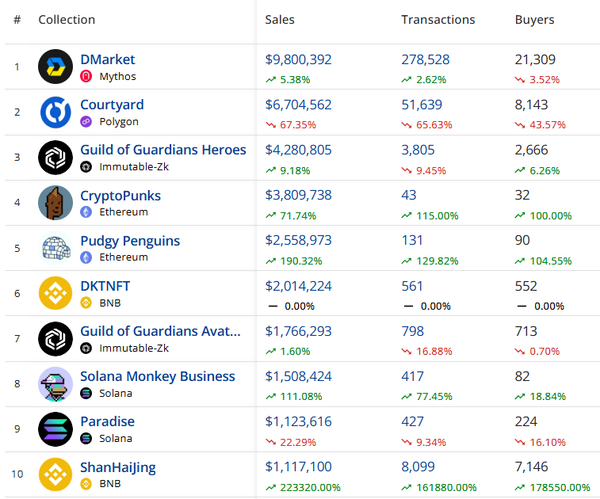Click the Polygon chain icon under Courtyard
The image size is (600, 499).
click(86, 122)
